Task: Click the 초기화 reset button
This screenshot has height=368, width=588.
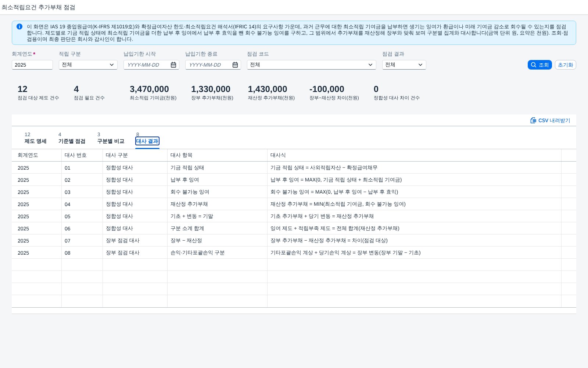Action: 566,65
